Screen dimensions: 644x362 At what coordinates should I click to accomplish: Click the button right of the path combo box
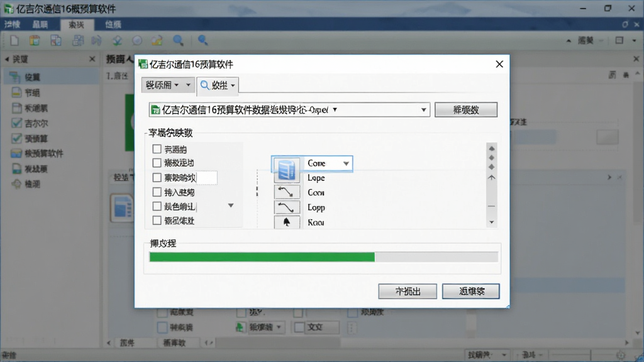pos(466,109)
